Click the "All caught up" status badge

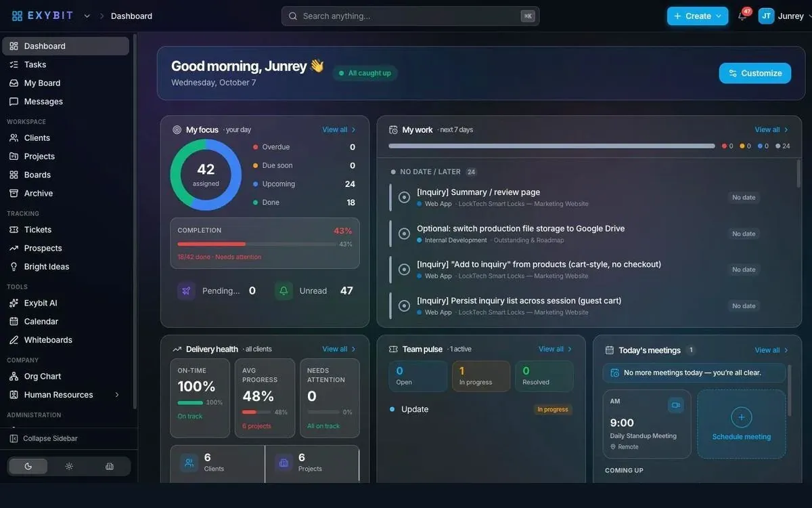click(365, 73)
